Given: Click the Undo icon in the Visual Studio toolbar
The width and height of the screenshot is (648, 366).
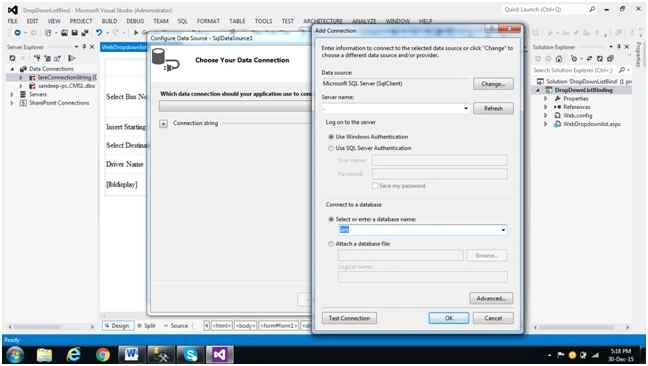Looking at the screenshot, I should 99,32.
